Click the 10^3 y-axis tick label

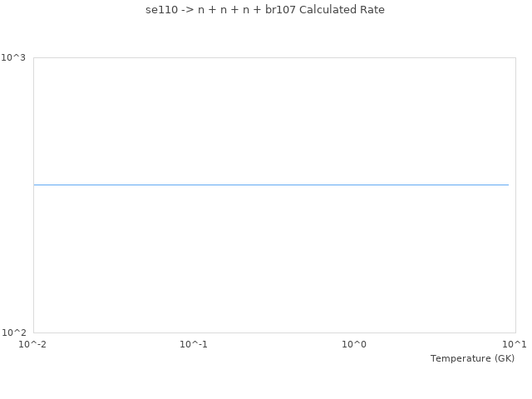[x=13, y=57]
